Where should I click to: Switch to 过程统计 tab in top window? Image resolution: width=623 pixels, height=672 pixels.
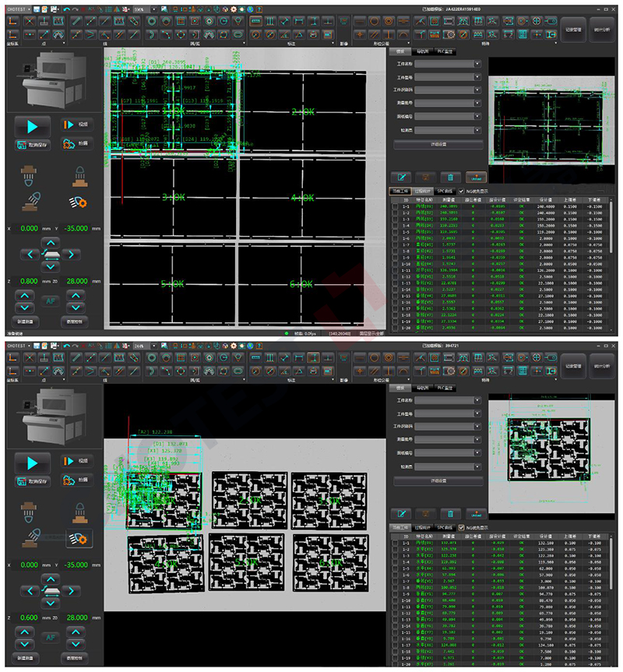[423, 191]
